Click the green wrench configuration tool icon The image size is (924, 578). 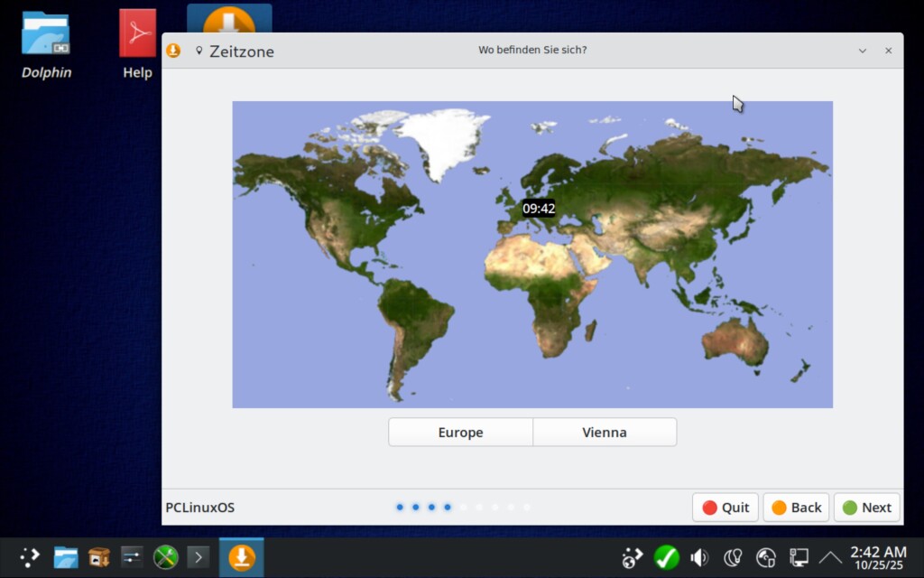[165, 557]
